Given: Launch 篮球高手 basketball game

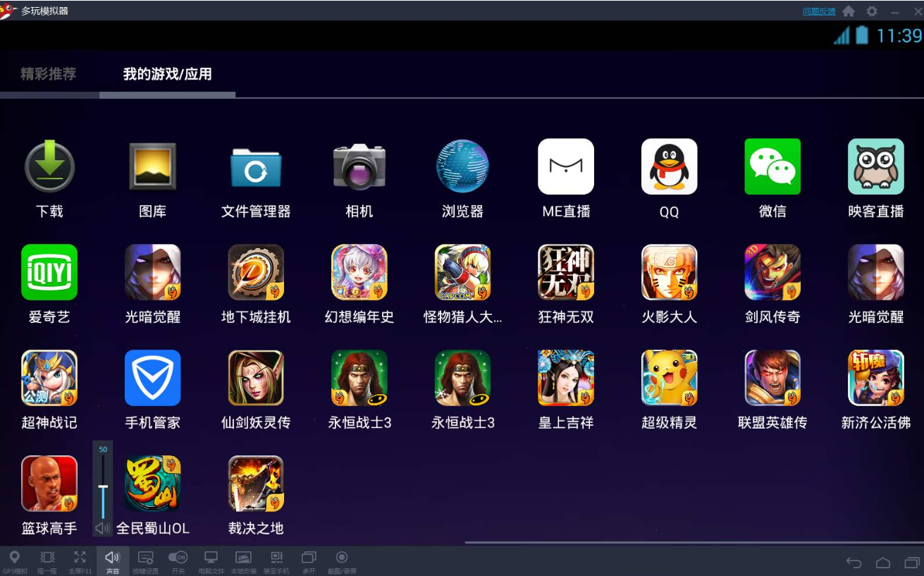Looking at the screenshot, I should (49, 484).
